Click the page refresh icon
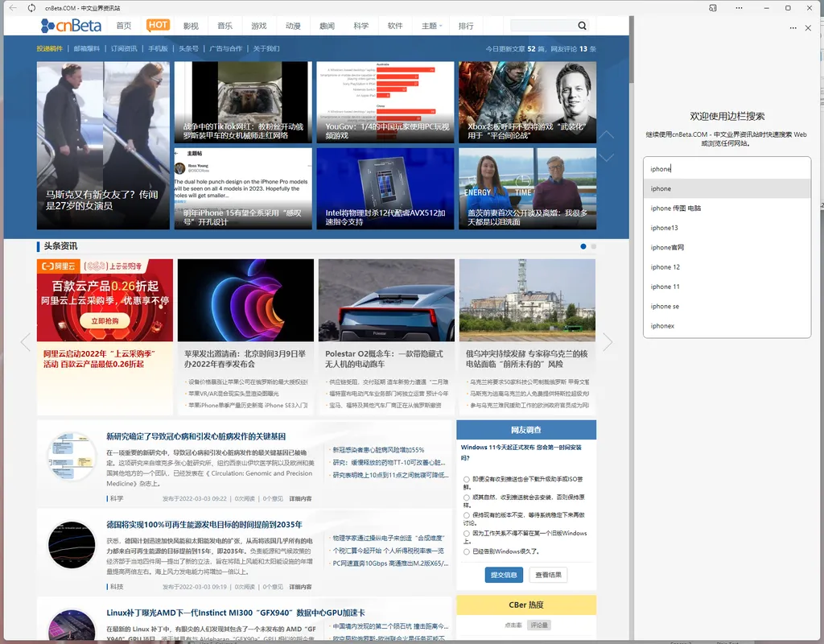Screen dimensions: 824x644 [x=31, y=8]
